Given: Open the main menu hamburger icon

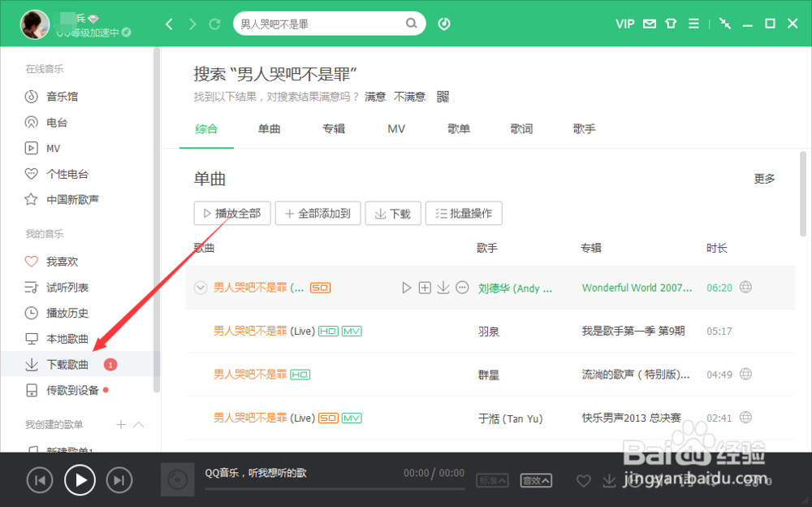Looking at the screenshot, I should point(693,24).
